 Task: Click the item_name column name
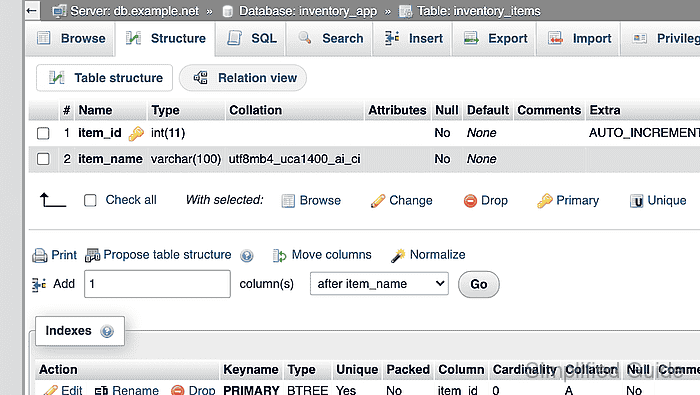pos(110,159)
